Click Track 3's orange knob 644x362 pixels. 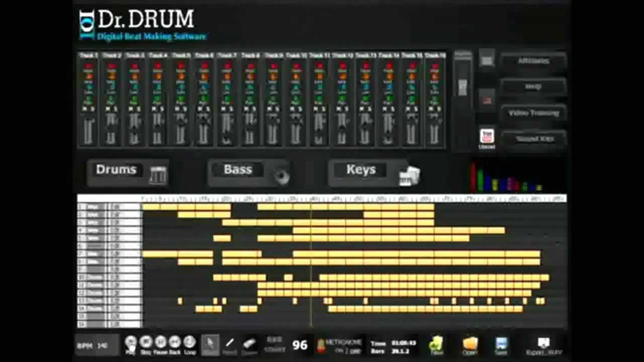point(134,77)
